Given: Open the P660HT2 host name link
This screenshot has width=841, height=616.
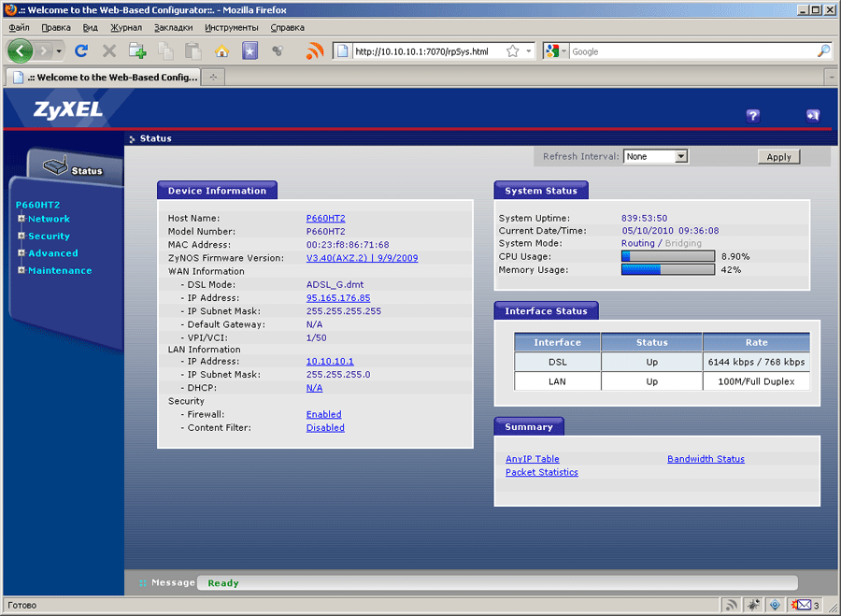Looking at the screenshot, I should click(325, 218).
